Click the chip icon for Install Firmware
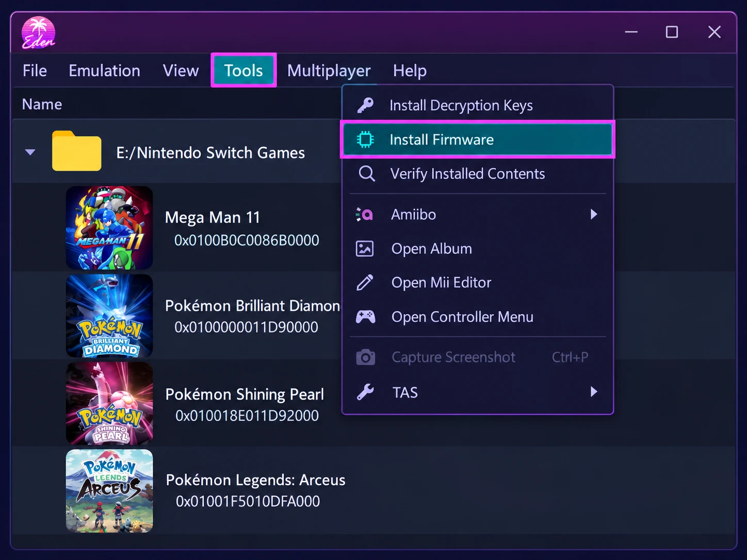The width and height of the screenshot is (747, 560). [365, 140]
